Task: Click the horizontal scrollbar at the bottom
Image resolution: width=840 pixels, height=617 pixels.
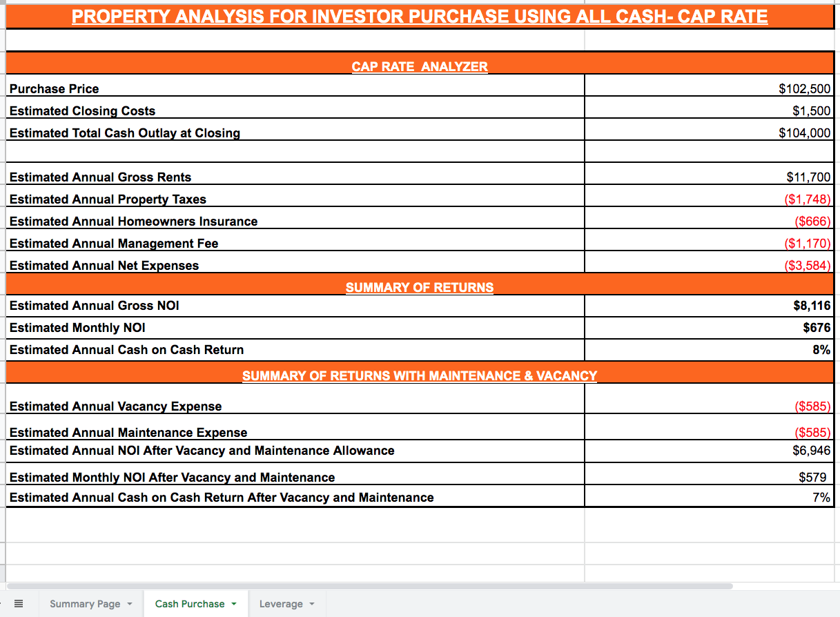Action: 369,586
